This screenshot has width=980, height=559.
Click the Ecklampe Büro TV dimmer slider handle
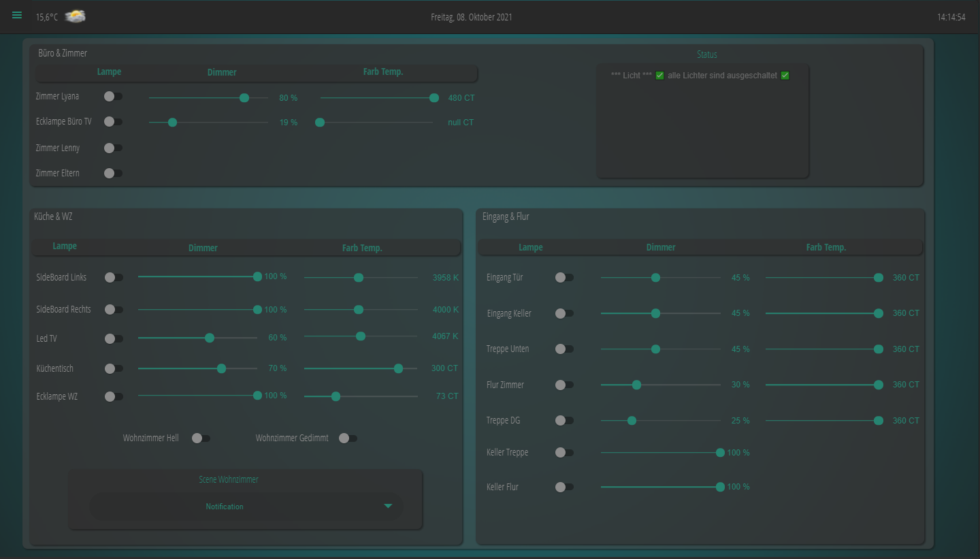point(172,123)
